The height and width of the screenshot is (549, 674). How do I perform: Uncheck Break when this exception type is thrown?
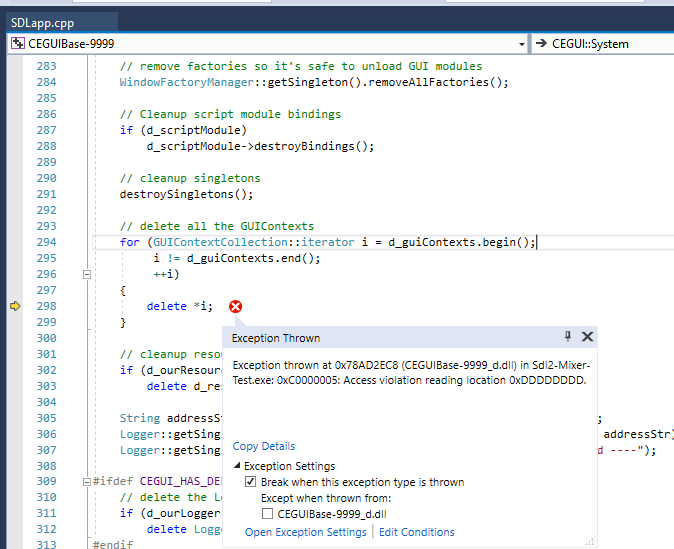coord(251,482)
